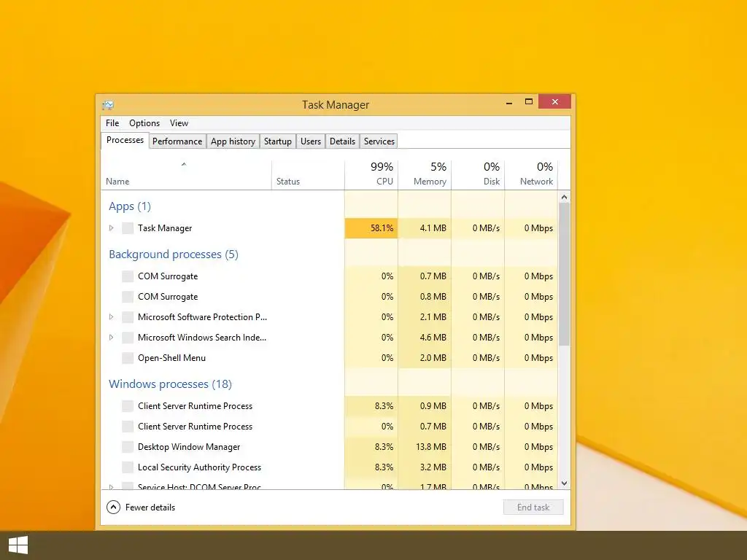Toggle the sort direction arrow above the Name column
This screenshot has height=560, width=747.
tap(184, 164)
